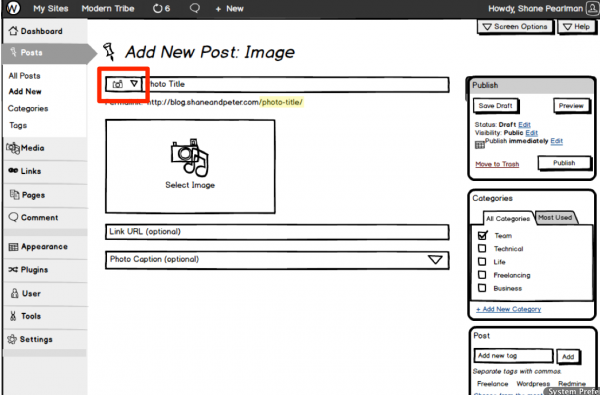Screen dimensions: 600x395
Task: Click the camera post format icon
Action: coord(117,84)
